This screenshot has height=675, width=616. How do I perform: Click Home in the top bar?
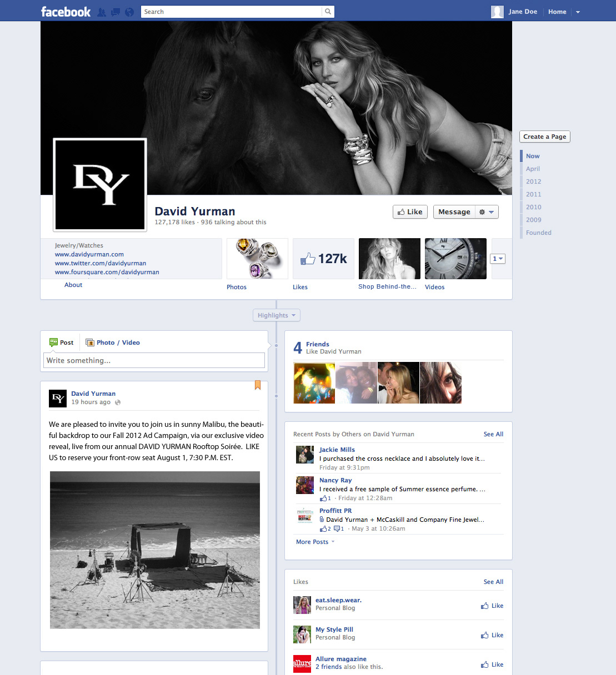(x=557, y=12)
